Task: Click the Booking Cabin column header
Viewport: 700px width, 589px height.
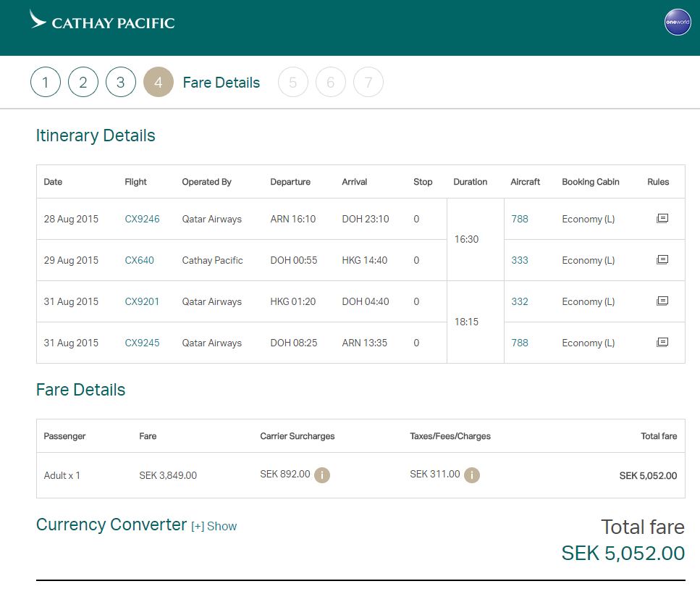Action: pos(590,182)
